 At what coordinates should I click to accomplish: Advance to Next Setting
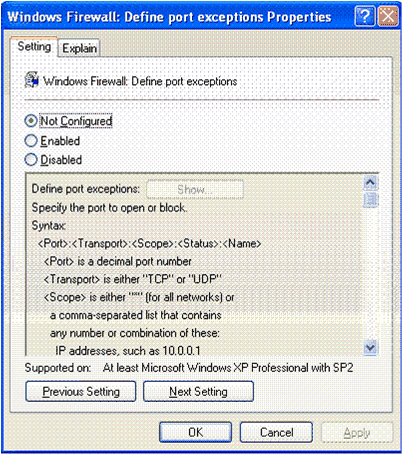198,391
